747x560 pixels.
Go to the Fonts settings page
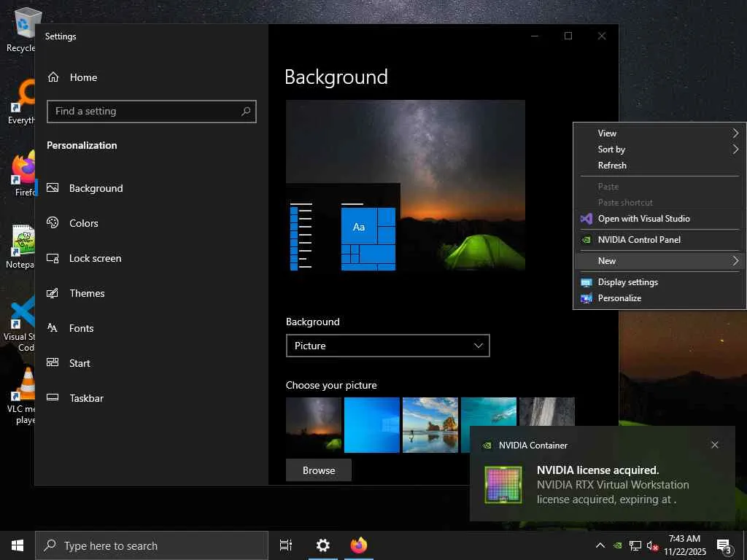pos(81,328)
